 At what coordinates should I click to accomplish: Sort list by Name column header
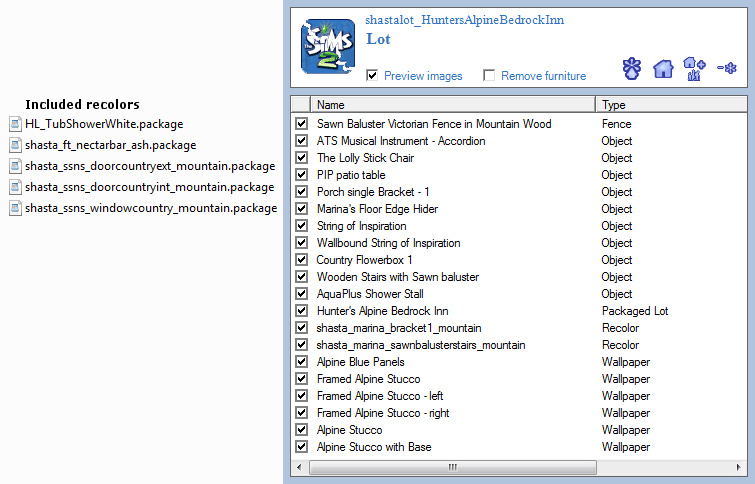pyautogui.click(x=452, y=104)
